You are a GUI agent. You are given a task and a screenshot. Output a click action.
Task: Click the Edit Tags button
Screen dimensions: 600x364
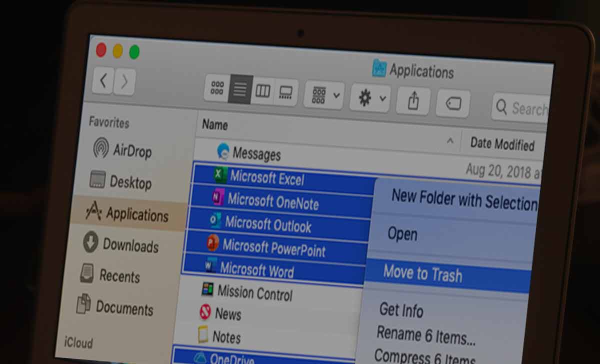[x=453, y=103]
